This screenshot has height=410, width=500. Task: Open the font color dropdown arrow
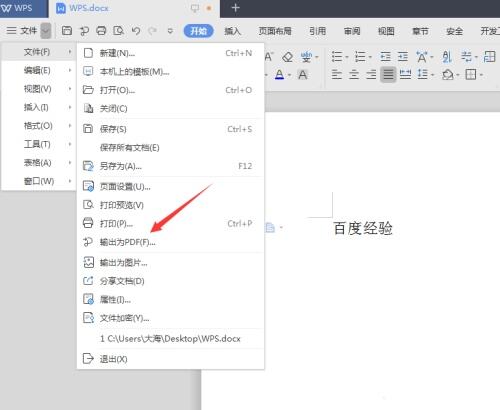point(289,75)
